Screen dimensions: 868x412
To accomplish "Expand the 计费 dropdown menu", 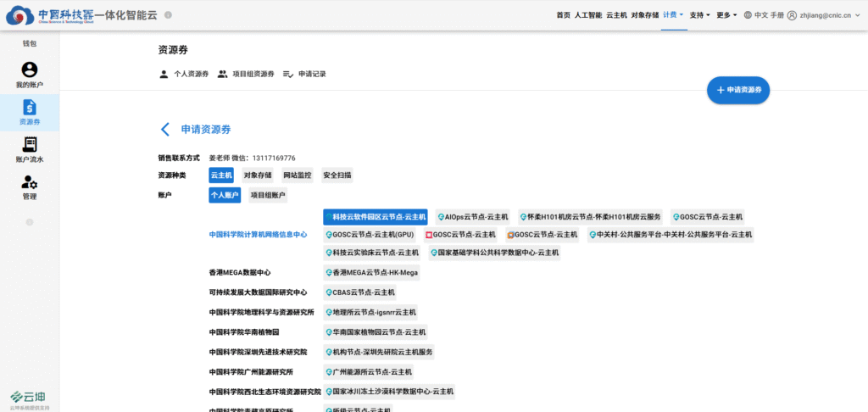I will click(x=673, y=15).
